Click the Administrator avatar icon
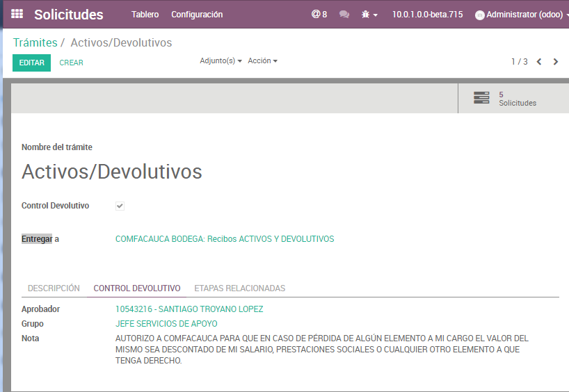 pyautogui.click(x=479, y=15)
